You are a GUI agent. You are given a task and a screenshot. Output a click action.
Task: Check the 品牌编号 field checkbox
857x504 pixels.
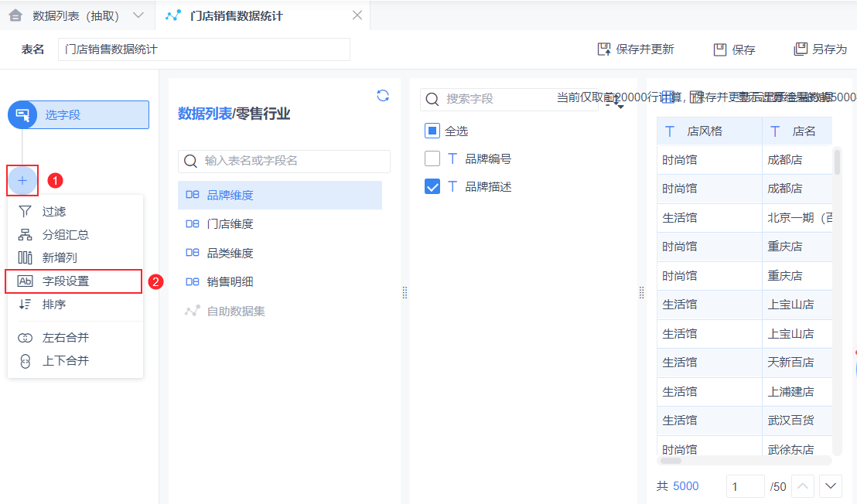click(432, 158)
